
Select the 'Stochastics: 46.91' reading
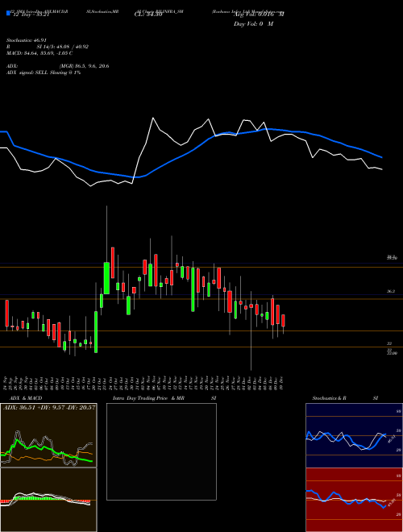coord(26,40)
